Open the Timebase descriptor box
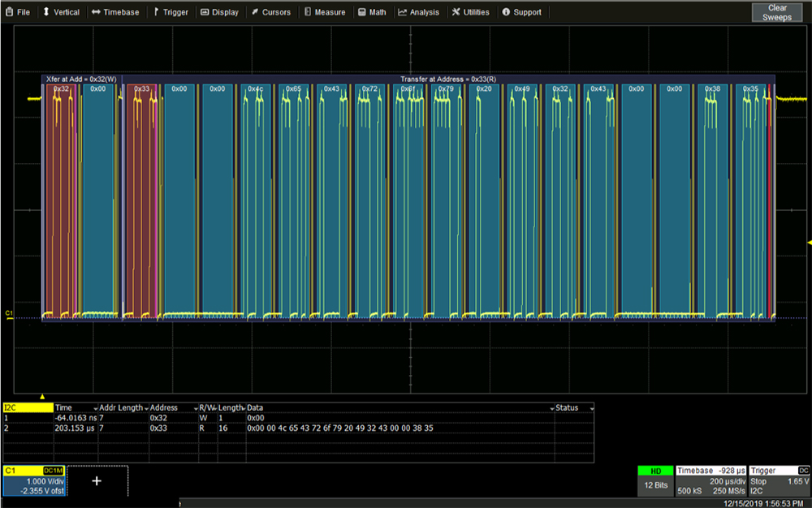The height and width of the screenshot is (508, 812). [x=711, y=480]
